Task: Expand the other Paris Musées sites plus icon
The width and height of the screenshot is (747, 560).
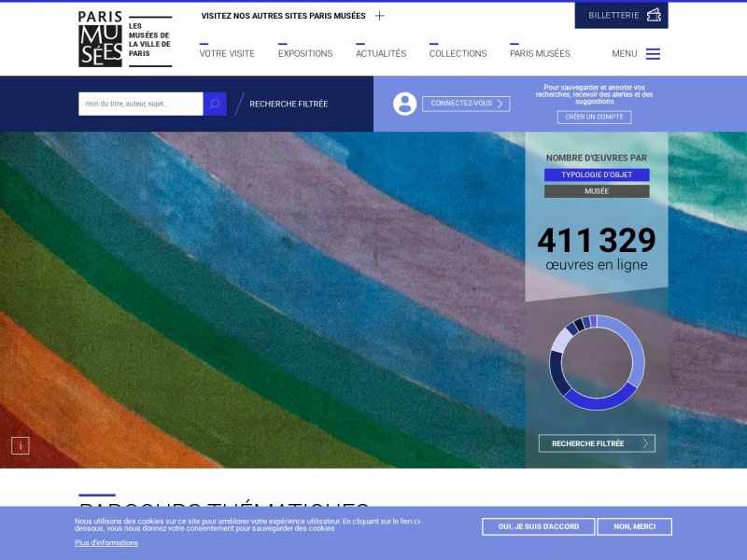Action: pos(380,16)
